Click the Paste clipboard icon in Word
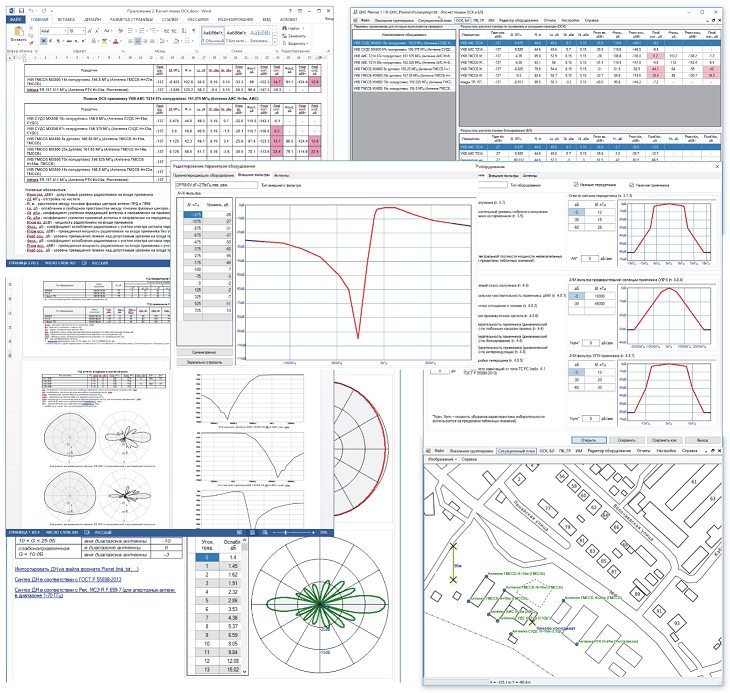The width and height of the screenshot is (730, 693). (x=19, y=32)
